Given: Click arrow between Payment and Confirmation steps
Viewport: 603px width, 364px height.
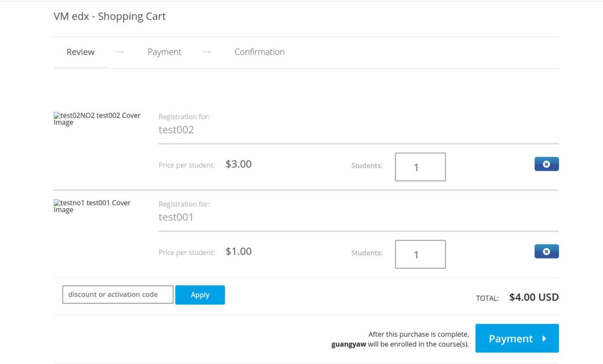Looking at the screenshot, I should click(x=207, y=52).
